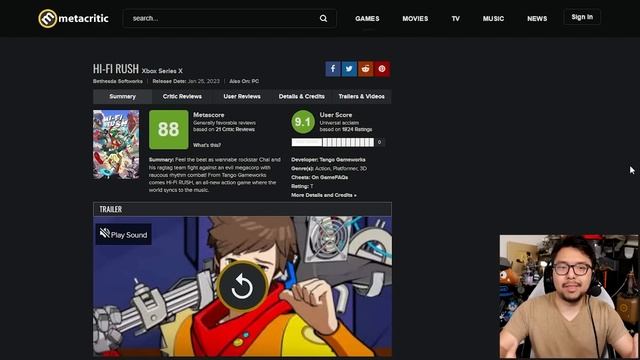Click the What's this? link
Viewport: 640px width, 360px height.
pyautogui.click(x=207, y=145)
